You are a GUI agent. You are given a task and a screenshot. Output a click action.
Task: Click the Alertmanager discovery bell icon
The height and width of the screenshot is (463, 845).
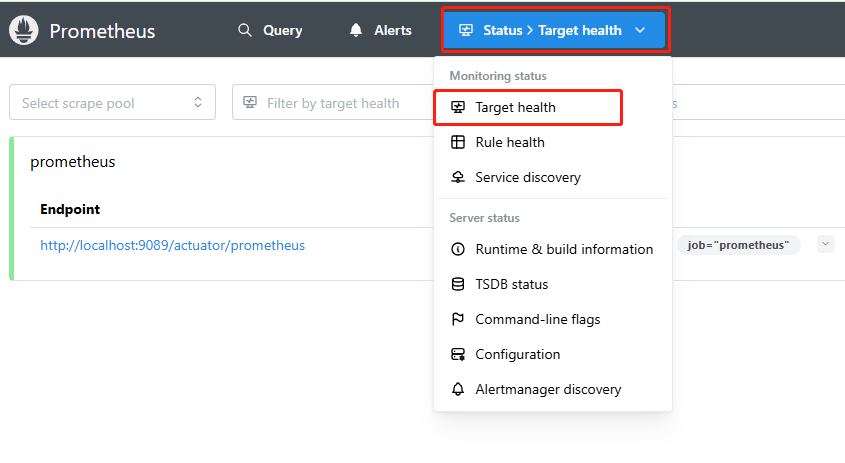458,389
